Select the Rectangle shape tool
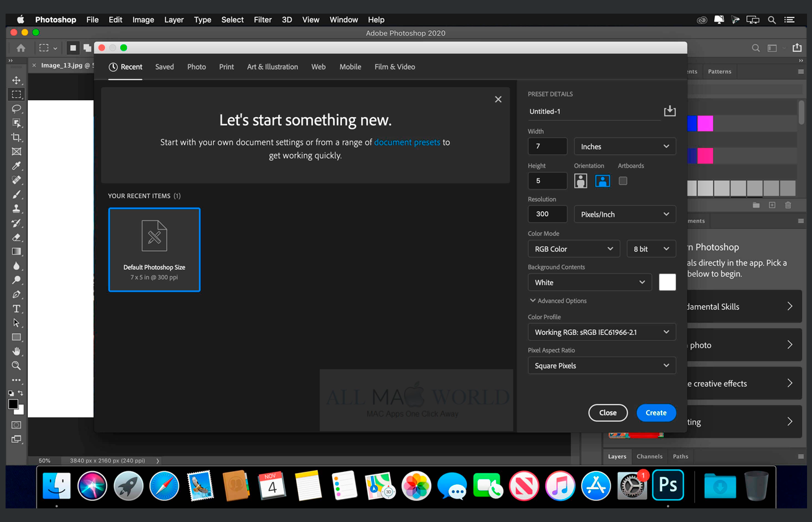812x522 pixels. (17, 337)
